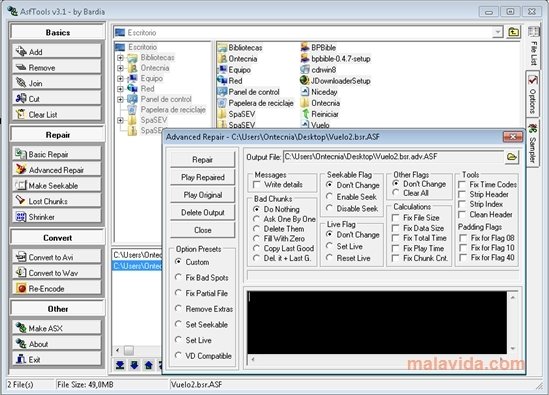This screenshot has height=395, width=549.
Task: Switch to Sampler side tab
Action: (533, 143)
